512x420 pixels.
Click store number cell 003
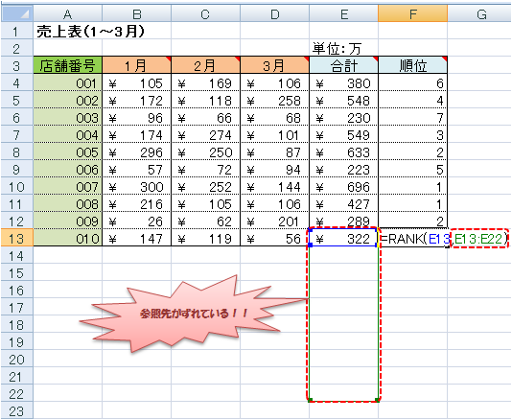(x=67, y=118)
